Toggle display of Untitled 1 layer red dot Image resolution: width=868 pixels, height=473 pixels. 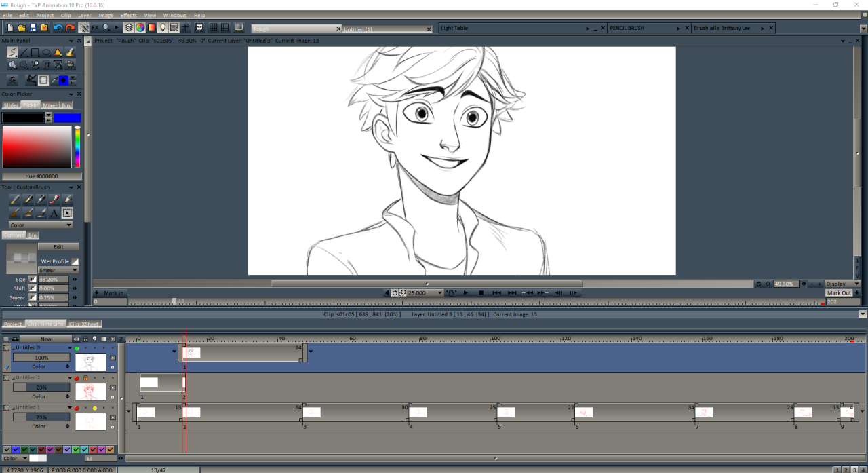[x=77, y=408]
